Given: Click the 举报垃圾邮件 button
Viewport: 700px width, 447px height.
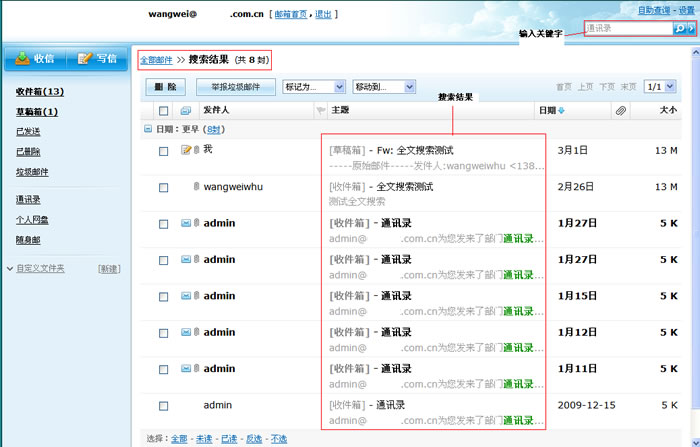Looking at the screenshot, I should (x=236, y=87).
